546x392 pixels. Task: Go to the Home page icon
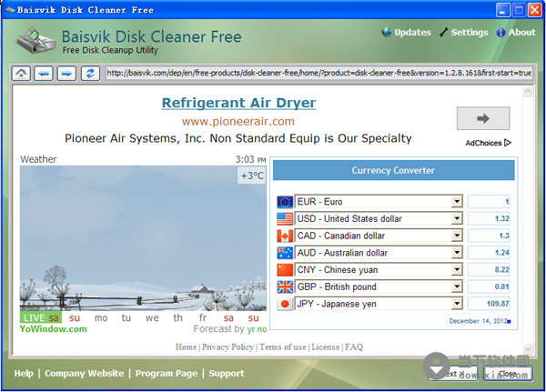(21, 74)
